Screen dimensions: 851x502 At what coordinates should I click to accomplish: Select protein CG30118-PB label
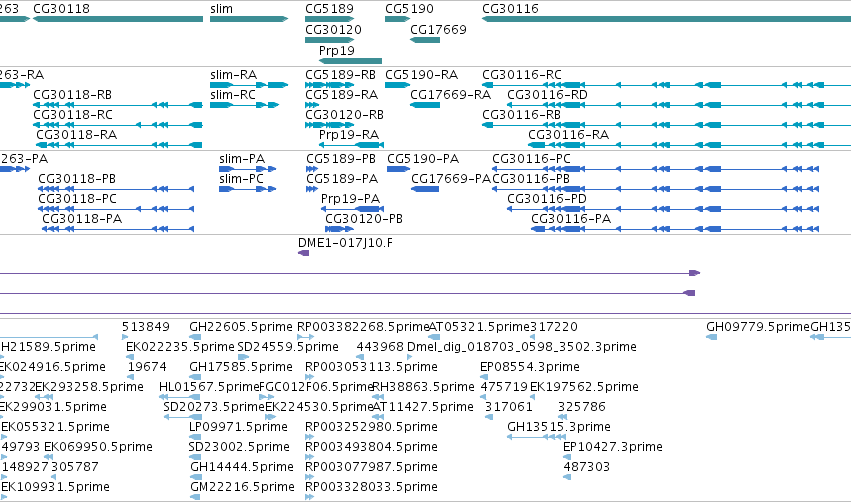coord(77,179)
